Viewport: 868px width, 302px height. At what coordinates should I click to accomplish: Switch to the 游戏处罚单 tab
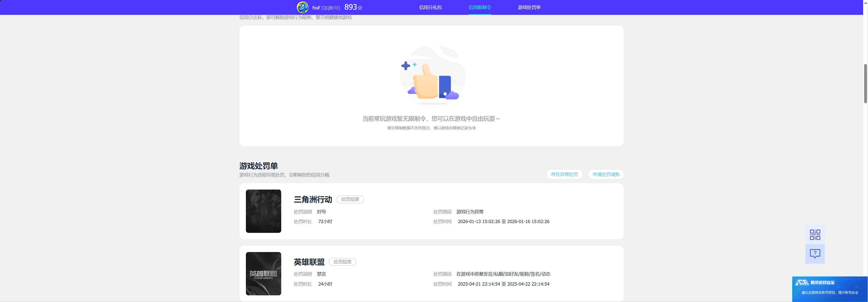click(529, 7)
